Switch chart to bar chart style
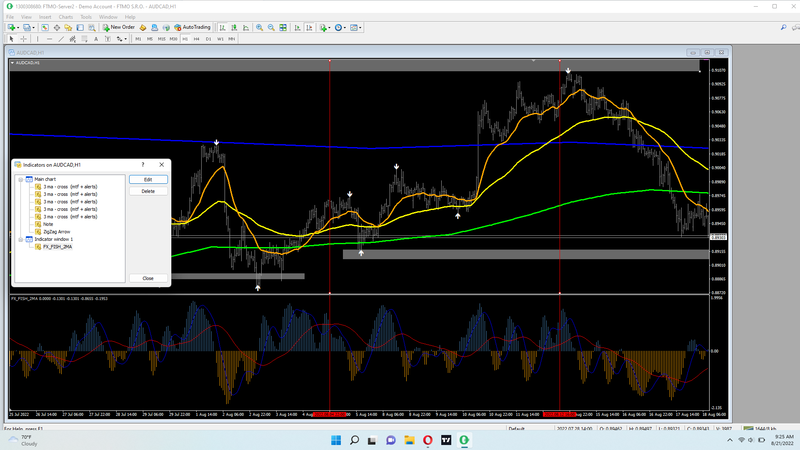 point(222,28)
